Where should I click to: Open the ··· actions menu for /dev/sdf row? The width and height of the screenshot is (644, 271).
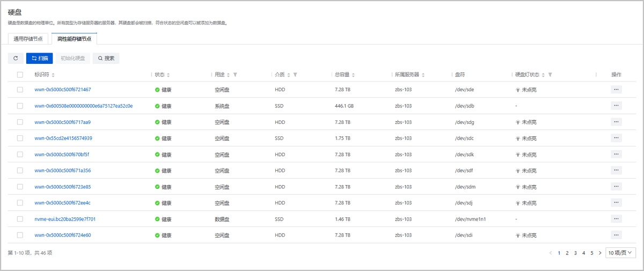[x=616, y=171]
